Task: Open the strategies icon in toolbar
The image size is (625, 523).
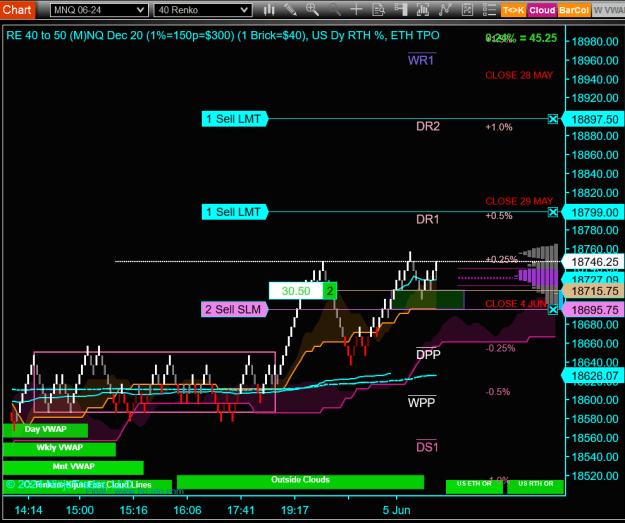Action: (467, 10)
